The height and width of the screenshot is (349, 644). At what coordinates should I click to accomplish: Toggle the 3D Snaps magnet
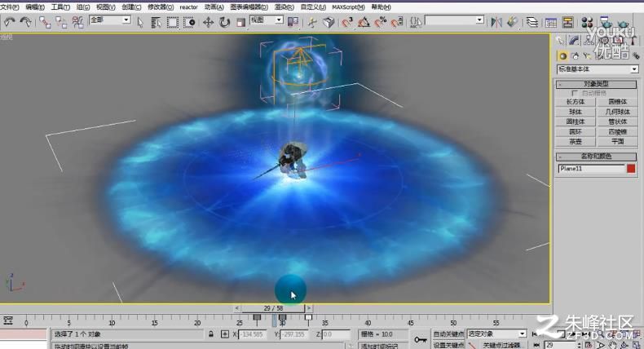point(347,22)
